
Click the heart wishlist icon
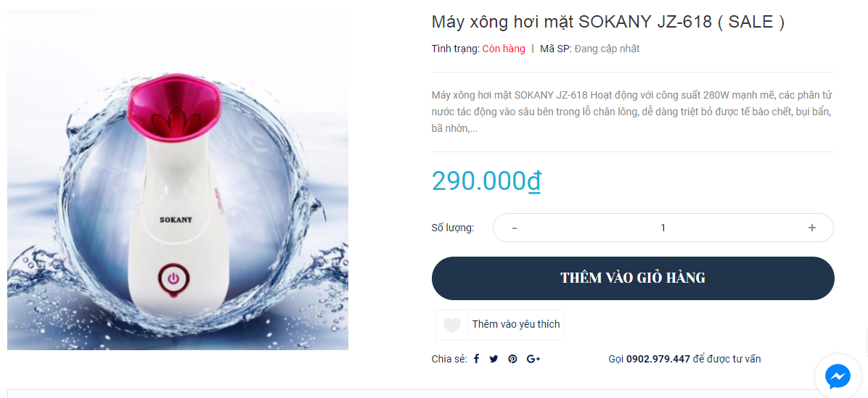tap(452, 325)
